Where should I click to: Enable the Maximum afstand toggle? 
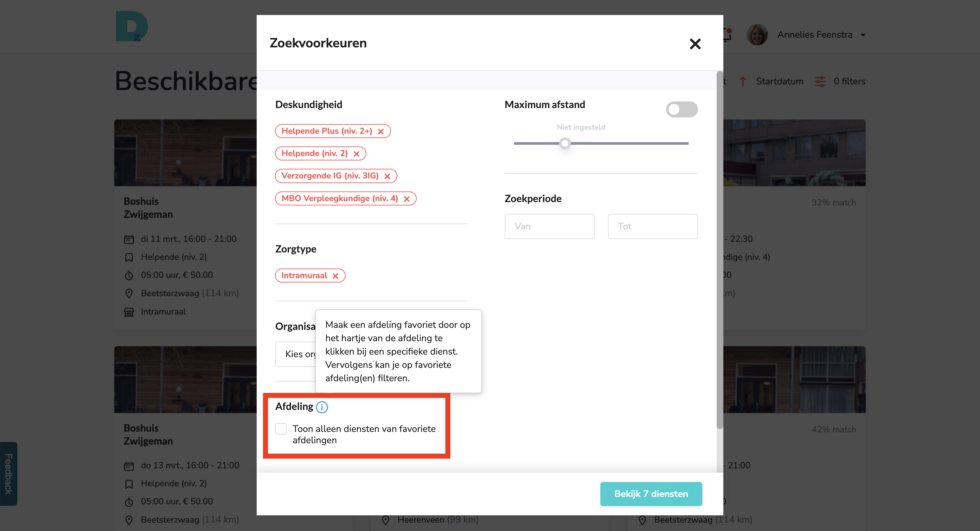point(681,110)
